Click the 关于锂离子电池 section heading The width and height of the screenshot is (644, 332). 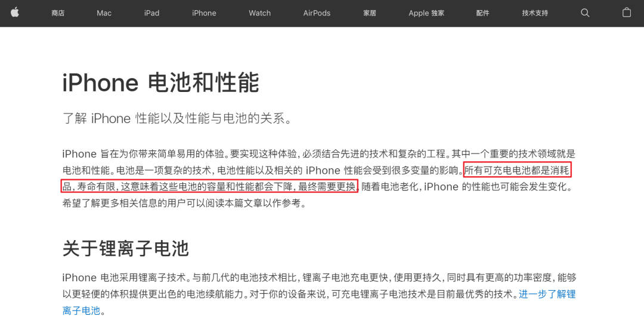[x=126, y=248]
